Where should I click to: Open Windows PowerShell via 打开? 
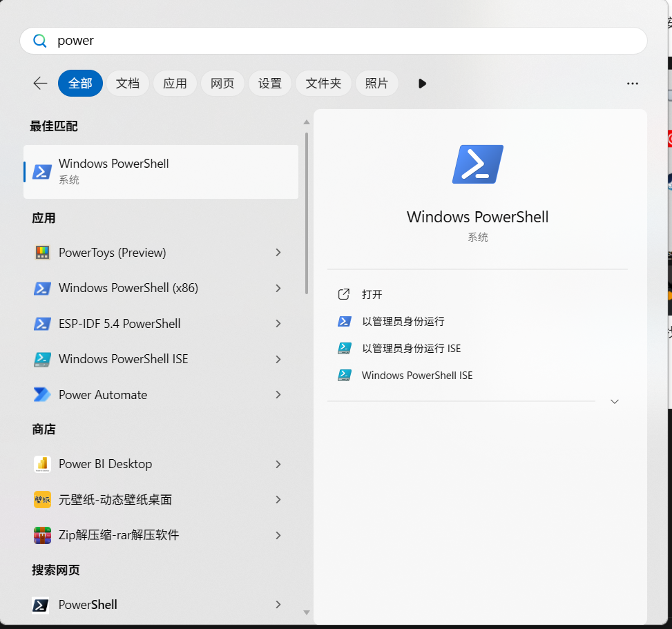372,294
